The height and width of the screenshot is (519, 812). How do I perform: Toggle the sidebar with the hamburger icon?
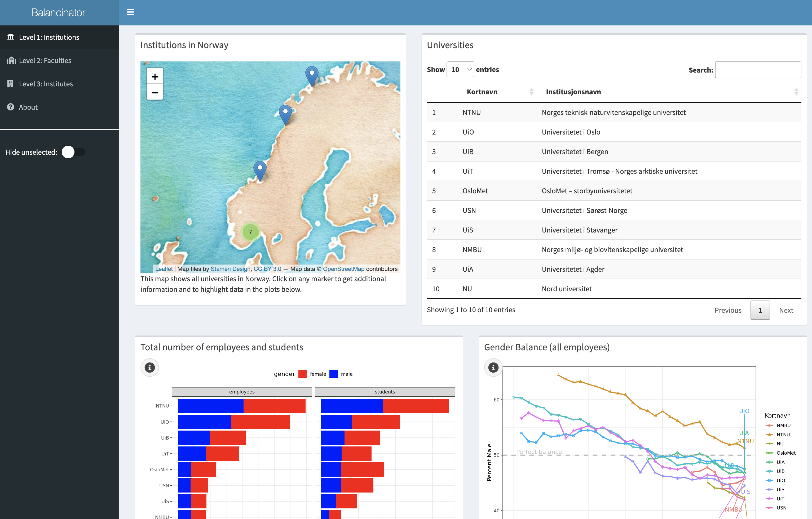point(130,12)
